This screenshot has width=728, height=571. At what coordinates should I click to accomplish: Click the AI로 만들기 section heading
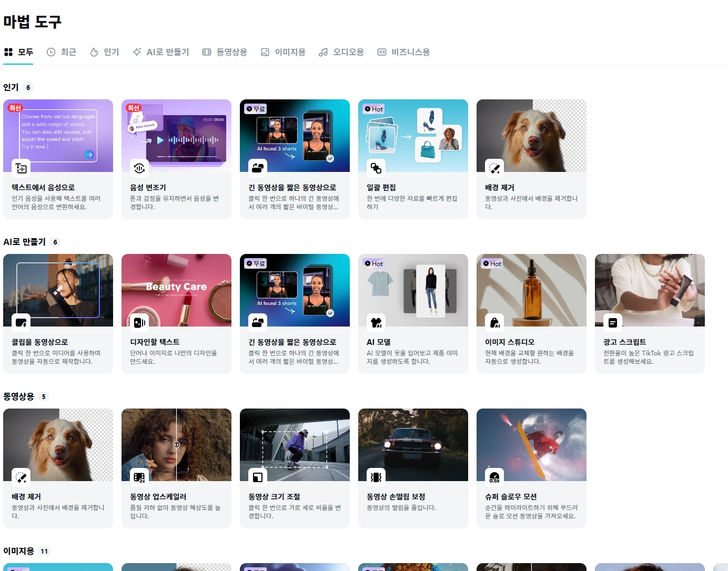click(x=24, y=242)
